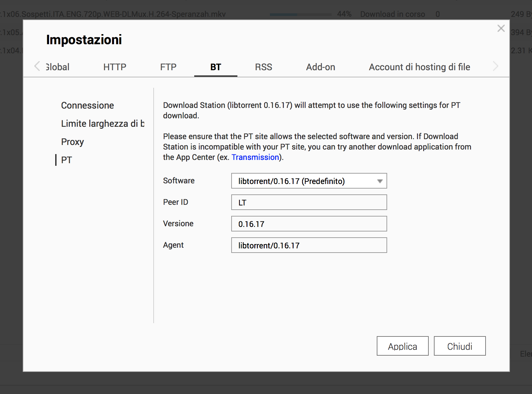
Task: Switch to the HTTP tab
Action: 115,67
